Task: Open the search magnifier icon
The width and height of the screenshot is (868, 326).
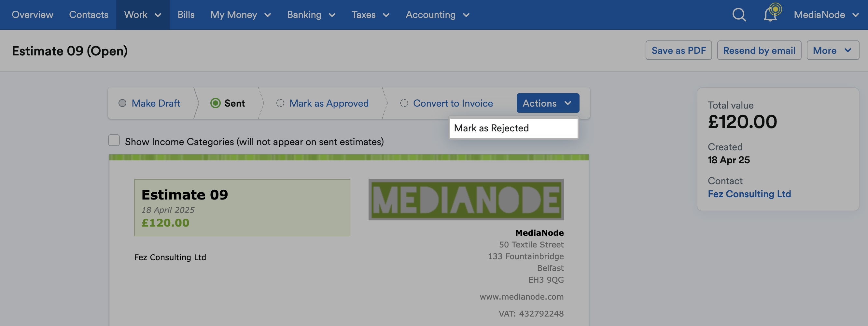Action: [739, 15]
